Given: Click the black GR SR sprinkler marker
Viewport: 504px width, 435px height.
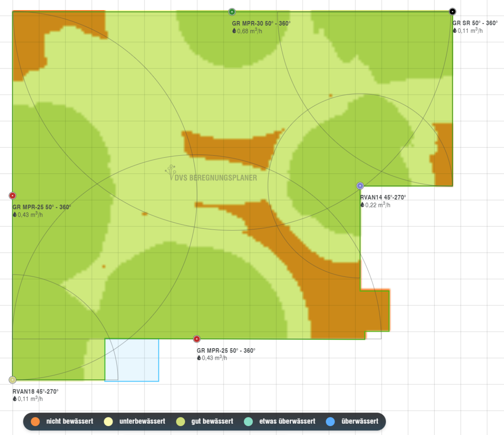Looking at the screenshot, I should pos(452,12).
